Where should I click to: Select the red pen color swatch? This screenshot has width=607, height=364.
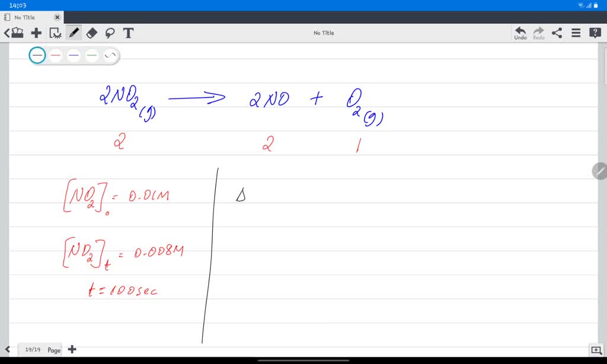coord(55,55)
